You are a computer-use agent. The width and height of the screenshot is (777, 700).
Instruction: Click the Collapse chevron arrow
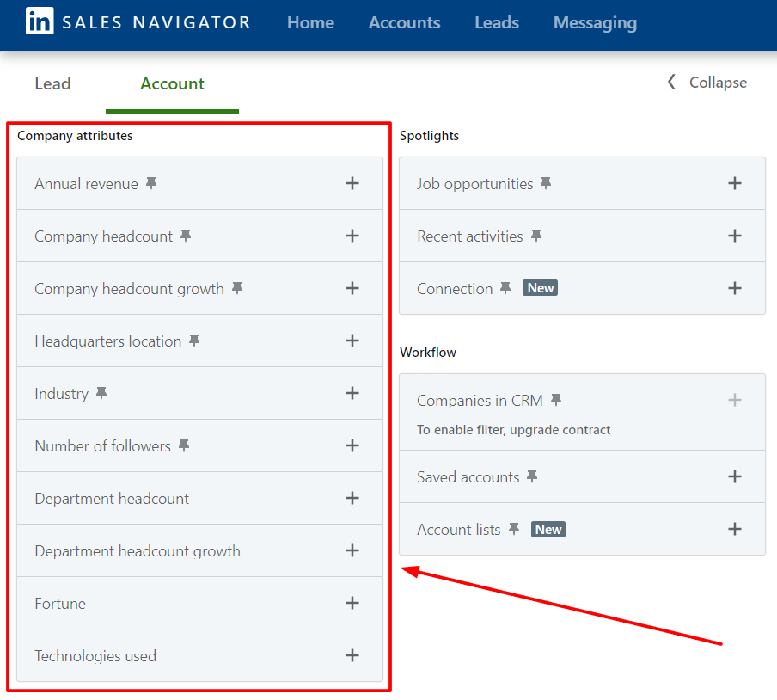coord(671,83)
